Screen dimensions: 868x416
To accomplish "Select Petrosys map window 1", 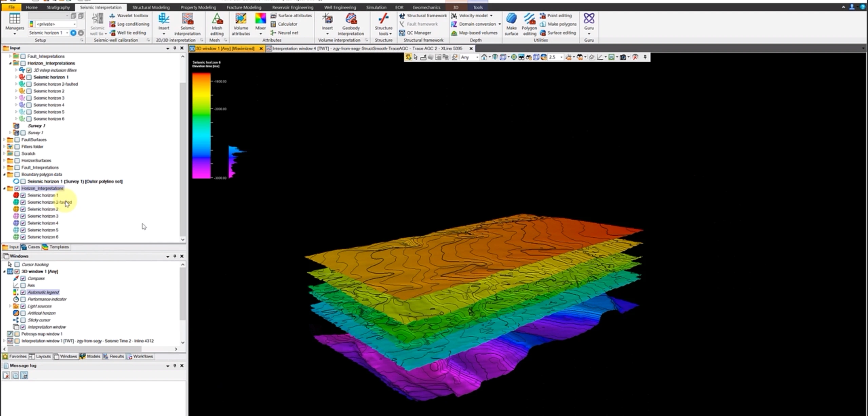I will point(42,334).
